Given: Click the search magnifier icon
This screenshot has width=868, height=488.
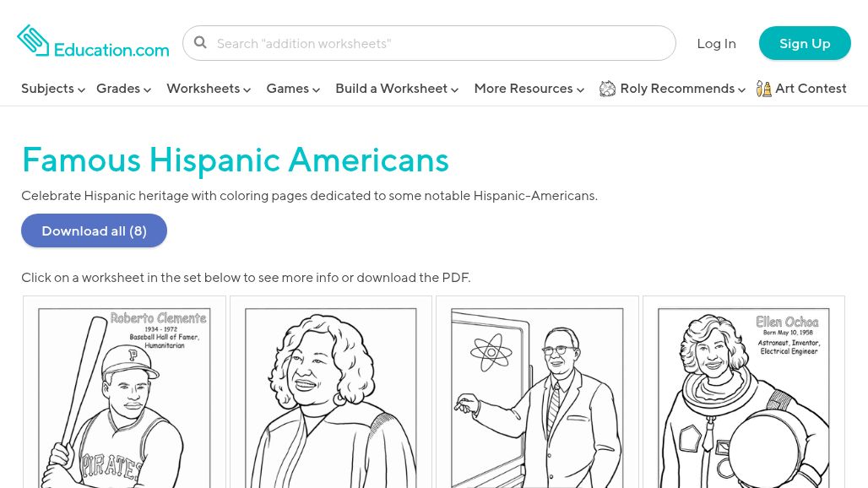Looking at the screenshot, I should 200,43.
